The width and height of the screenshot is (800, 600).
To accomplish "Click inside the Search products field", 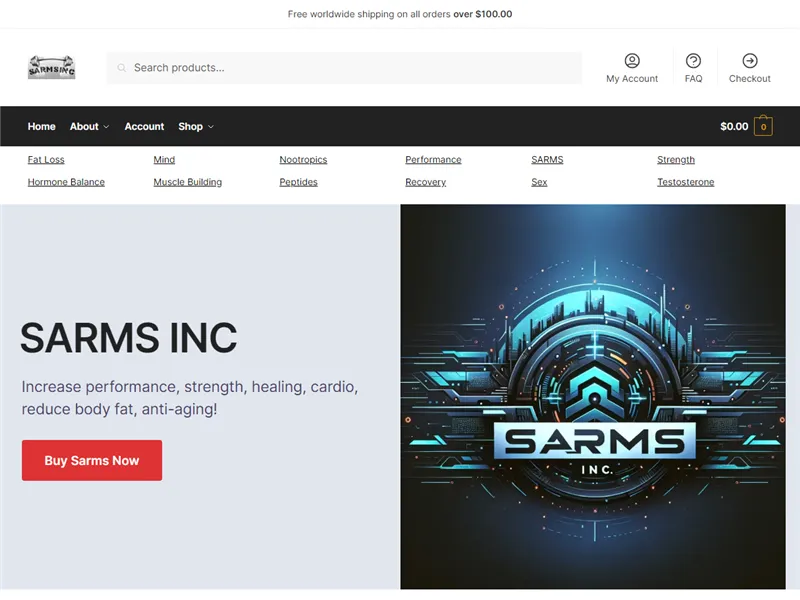I will tap(300, 67).
